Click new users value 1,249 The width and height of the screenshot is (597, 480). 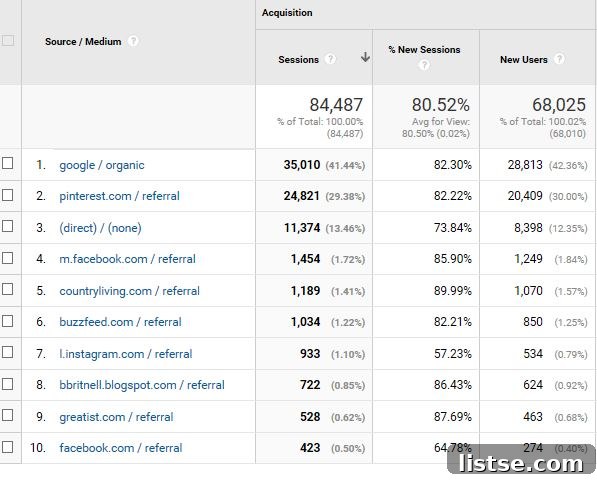528,259
